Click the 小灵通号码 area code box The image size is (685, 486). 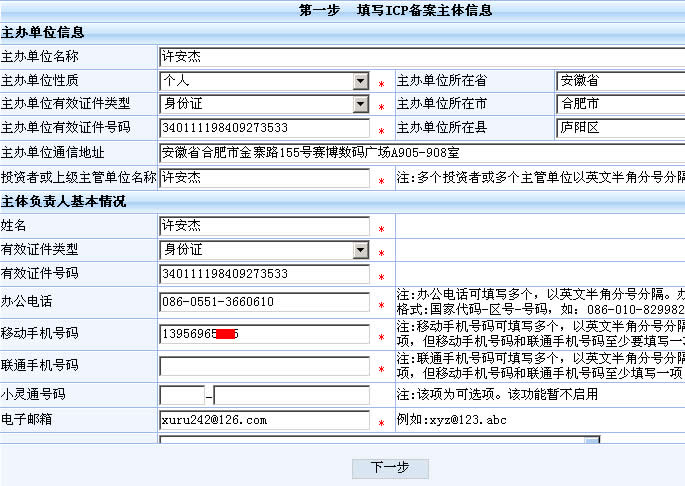click(182, 395)
